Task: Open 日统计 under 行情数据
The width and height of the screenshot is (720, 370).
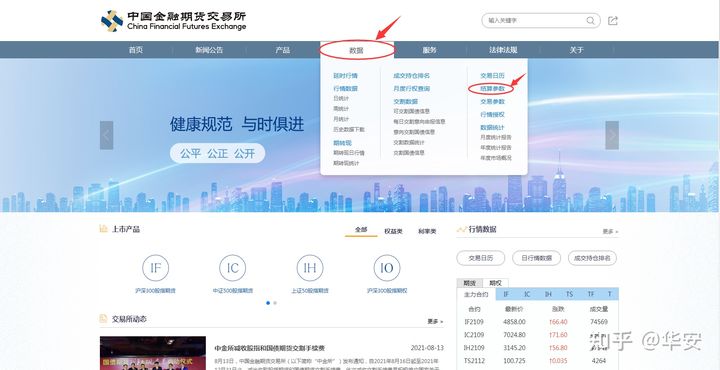Action: 341,98
